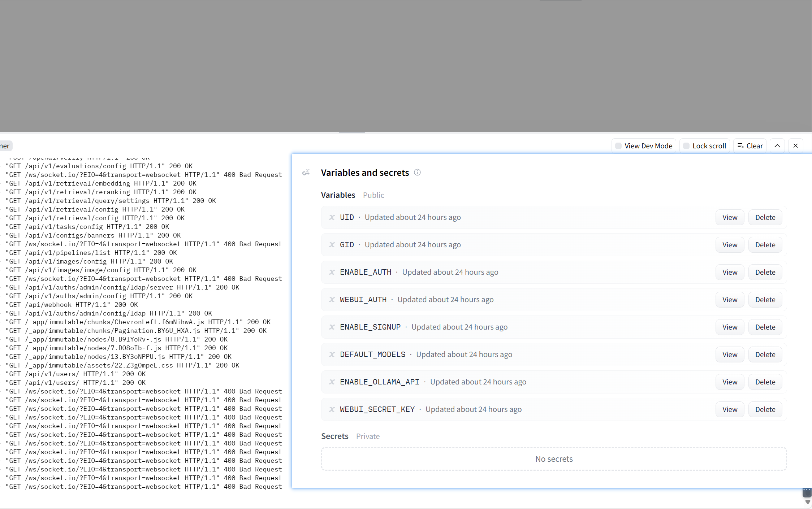This screenshot has height=509, width=812.
Task: View the UID variable value
Action: pyautogui.click(x=730, y=217)
